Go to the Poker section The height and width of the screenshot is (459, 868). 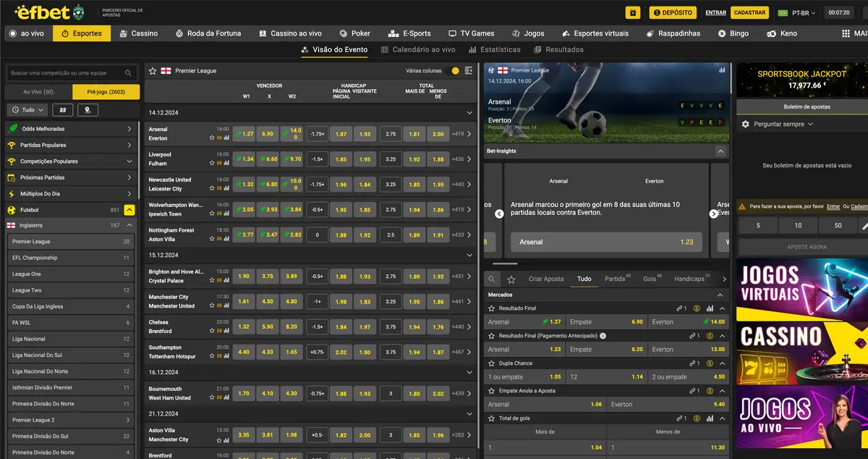point(354,33)
